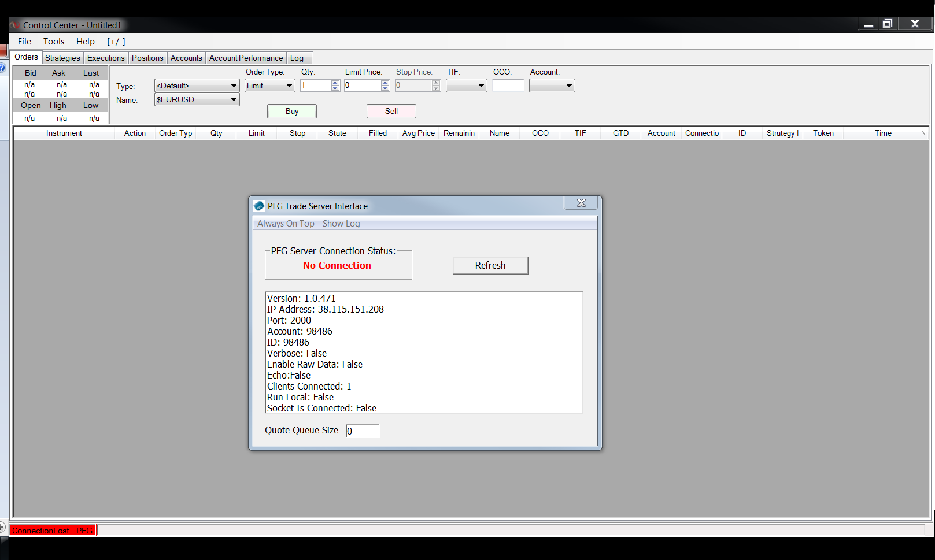Click the [+/-] menu item
This screenshot has height=560, width=935.
click(116, 42)
